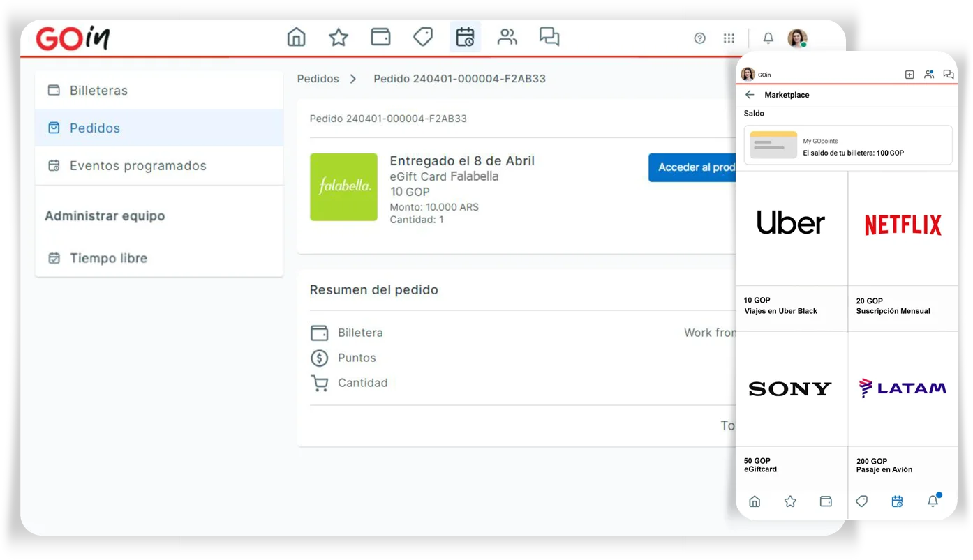
Task: Open the star favorites icon in top navigation
Action: (x=339, y=37)
